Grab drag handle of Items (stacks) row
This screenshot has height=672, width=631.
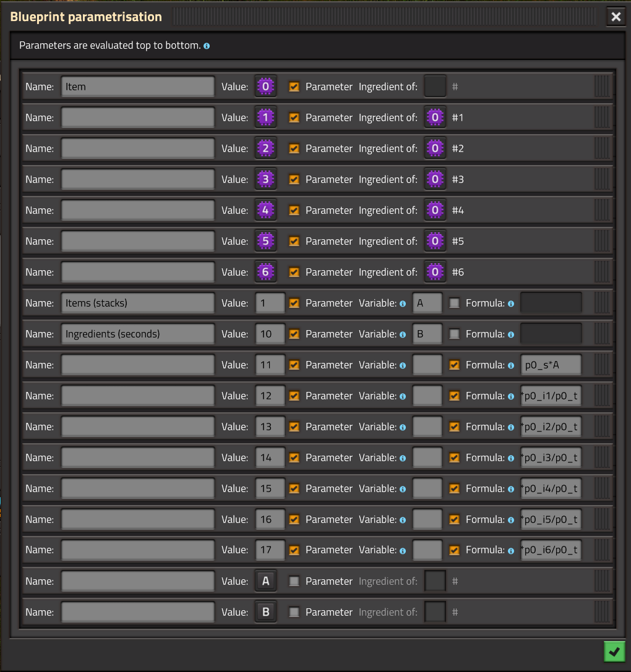click(x=602, y=303)
